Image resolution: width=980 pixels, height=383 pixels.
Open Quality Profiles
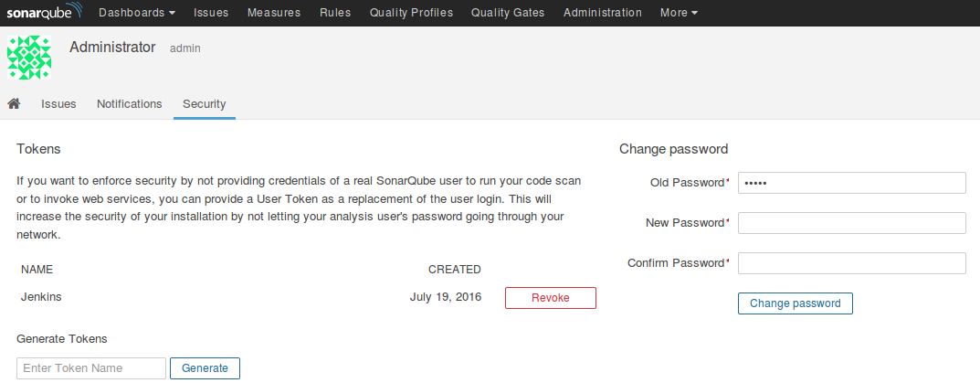tap(411, 13)
